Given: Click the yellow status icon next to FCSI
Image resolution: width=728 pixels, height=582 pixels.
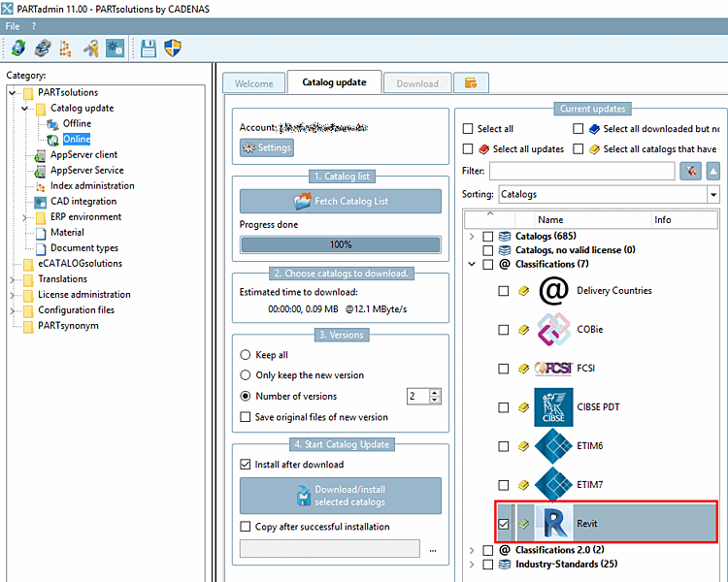Looking at the screenshot, I should (x=524, y=369).
